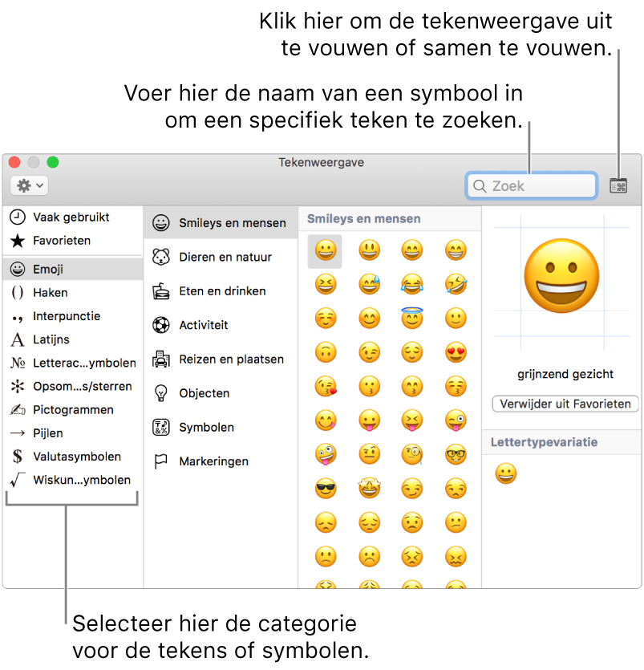Select the winking face emoji
The image size is (644, 670).
369,352
